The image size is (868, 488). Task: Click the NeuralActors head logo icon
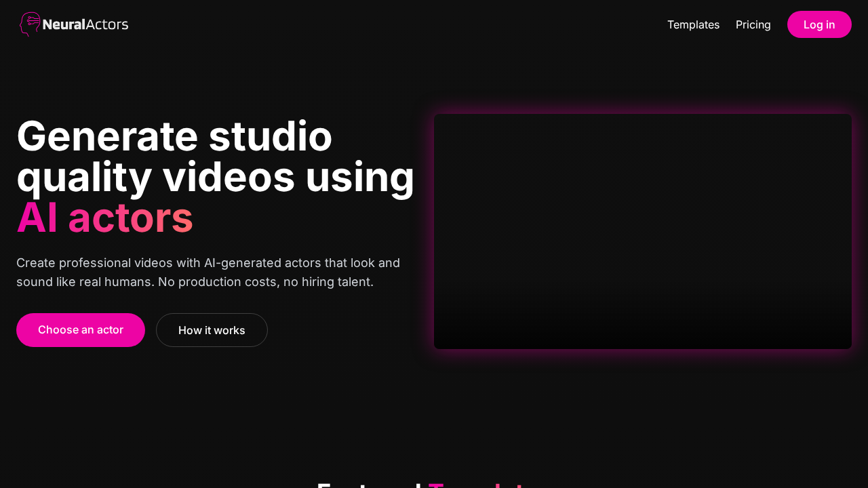(30, 24)
